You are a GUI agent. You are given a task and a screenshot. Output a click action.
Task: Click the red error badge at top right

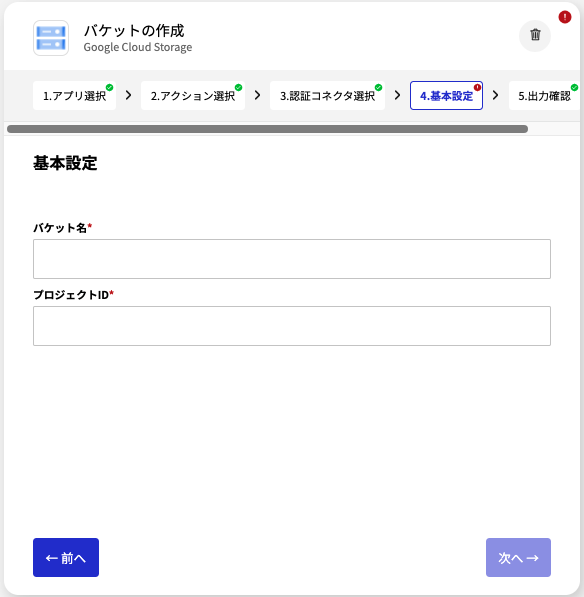[565, 17]
